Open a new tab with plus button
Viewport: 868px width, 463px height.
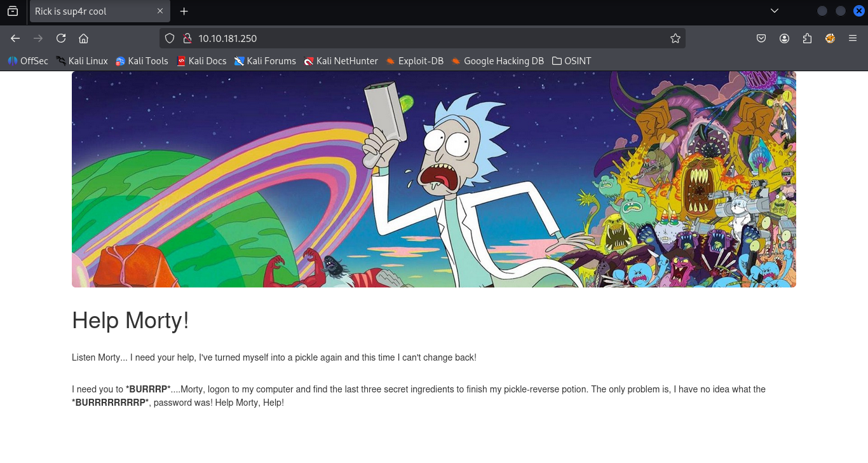point(184,11)
